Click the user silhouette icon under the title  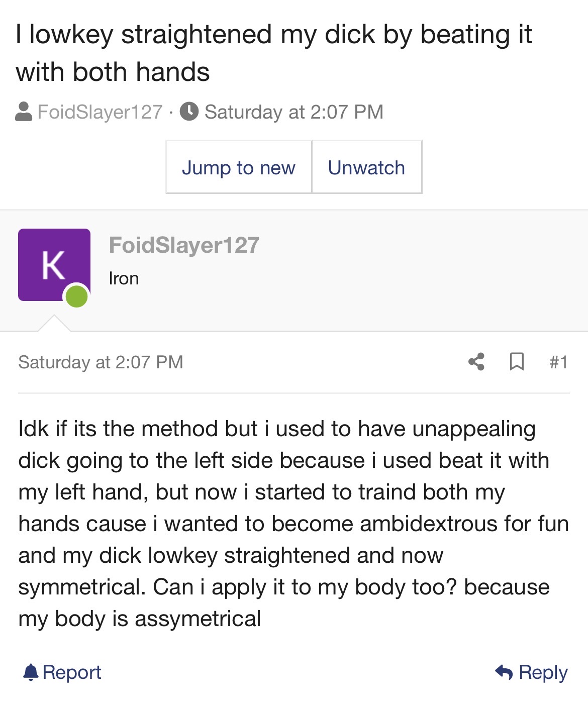tap(24, 112)
